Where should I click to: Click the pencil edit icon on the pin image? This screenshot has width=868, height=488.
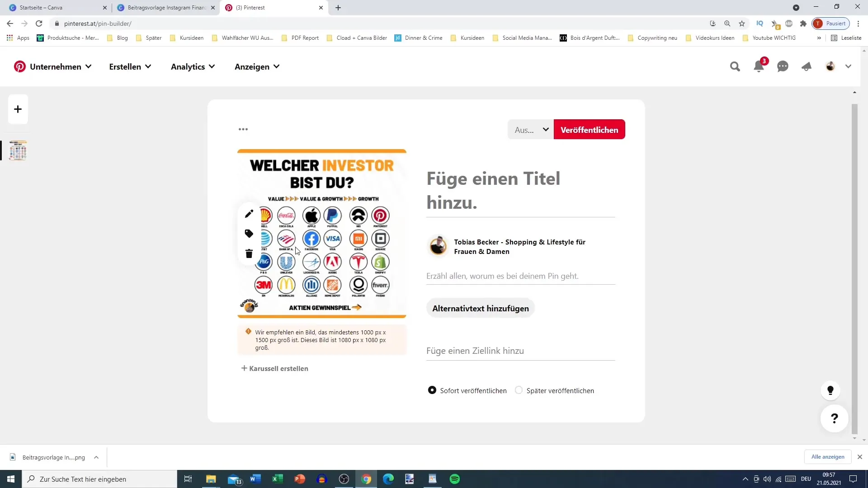pos(249,214)
